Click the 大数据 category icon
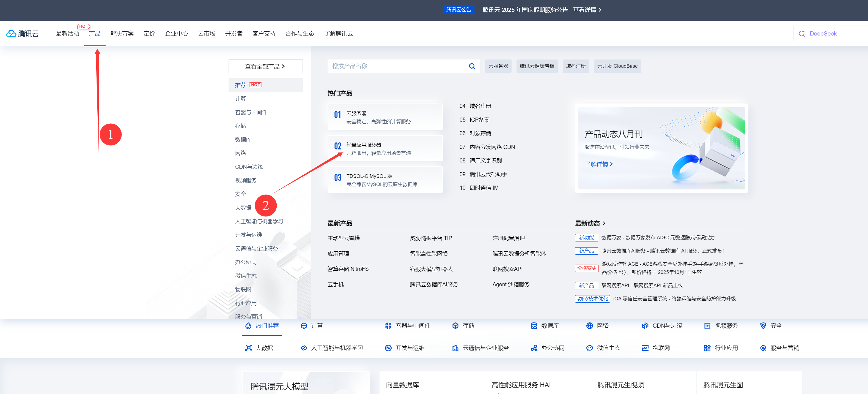 248,348
